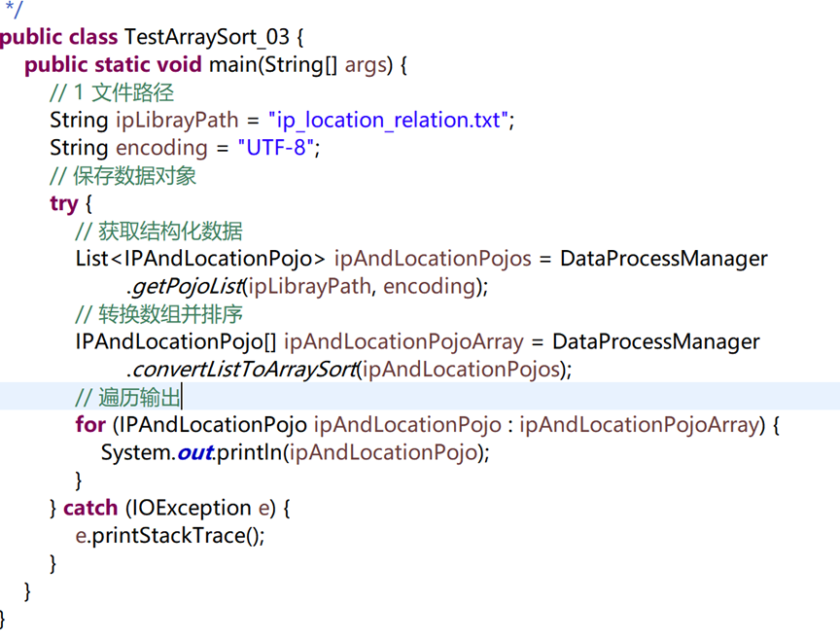Image resolution: width=840 pixels, height=640 pixels.
Task: Click the println method call
Action: [249, 453]
